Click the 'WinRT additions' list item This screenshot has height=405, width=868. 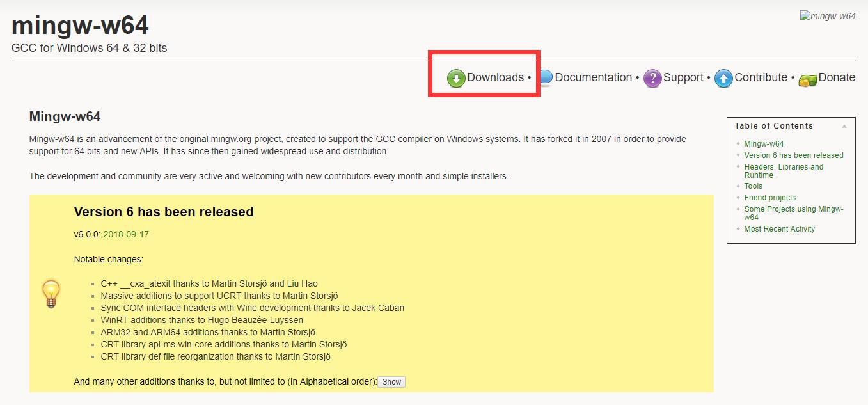(202, 320)
